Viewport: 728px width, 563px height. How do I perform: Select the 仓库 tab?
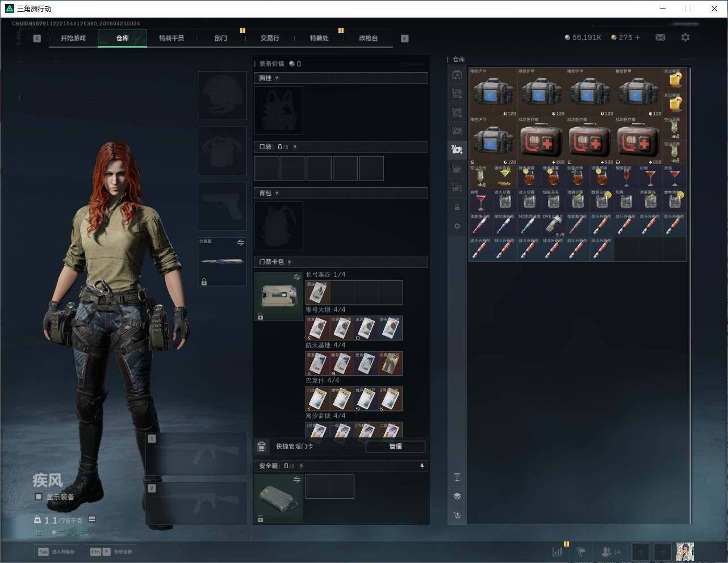(122, 38)
